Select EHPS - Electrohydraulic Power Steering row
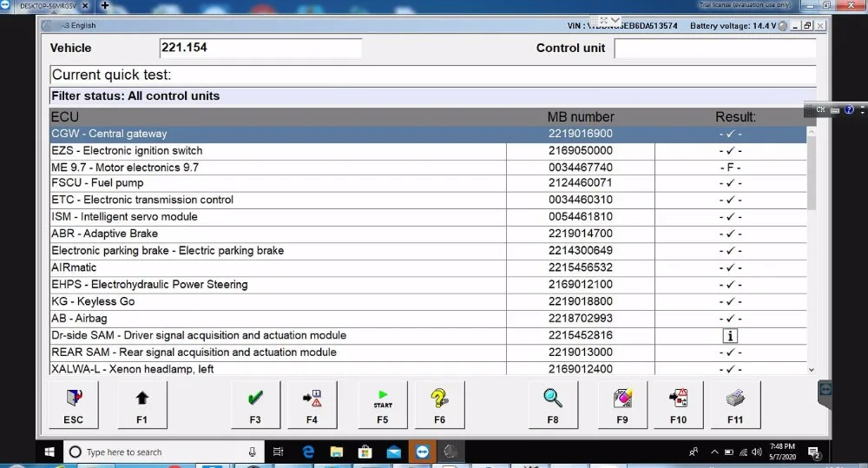Screen dimensions: 868x468 tap(428, 285)
